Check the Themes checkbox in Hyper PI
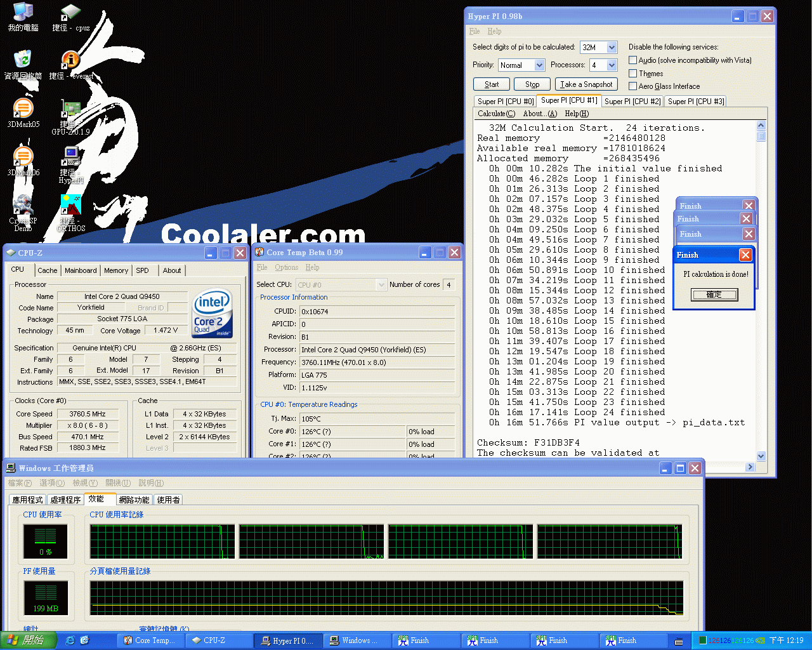Screen dimensions: 812x650 (632, 74)
